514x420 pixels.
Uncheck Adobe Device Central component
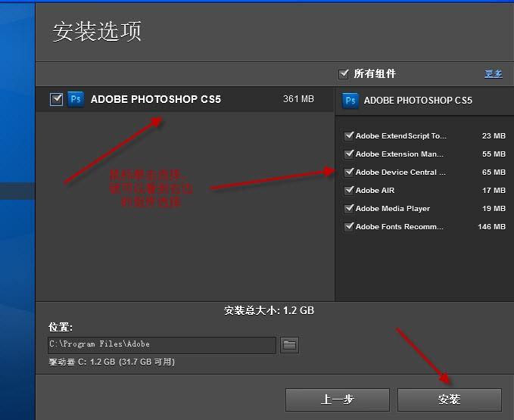[x=349, y=172]
